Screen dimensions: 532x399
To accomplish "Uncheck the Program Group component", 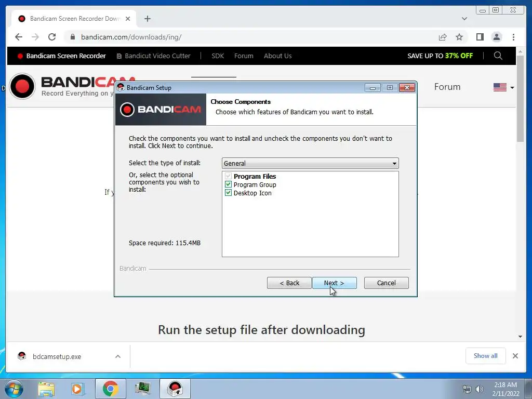I will pos(229,184).
